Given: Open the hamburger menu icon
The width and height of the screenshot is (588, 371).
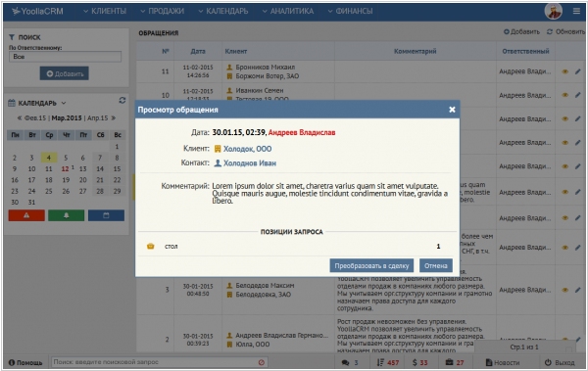Looking at the screenshot, I should 576,11.
